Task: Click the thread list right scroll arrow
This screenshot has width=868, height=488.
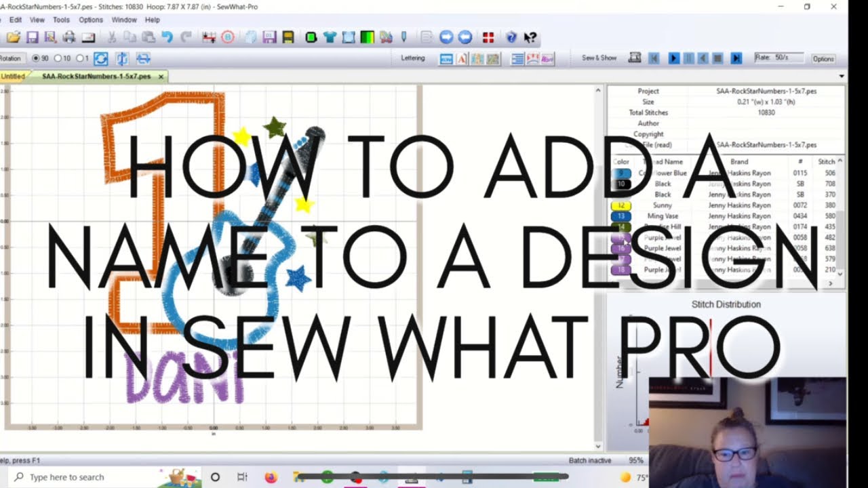Action: [831, 283]
